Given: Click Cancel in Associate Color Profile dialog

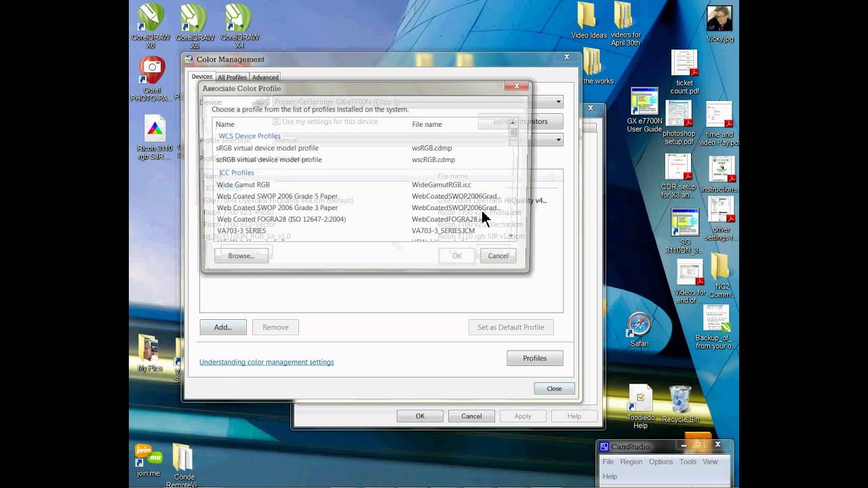Looking at the screenshot, I should click(x=498, y=256).
